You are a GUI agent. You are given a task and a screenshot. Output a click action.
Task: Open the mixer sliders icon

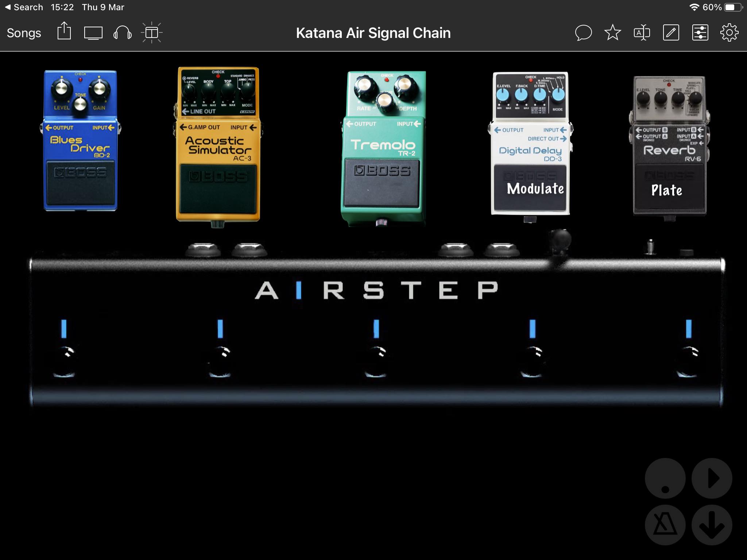click(700, 33)
